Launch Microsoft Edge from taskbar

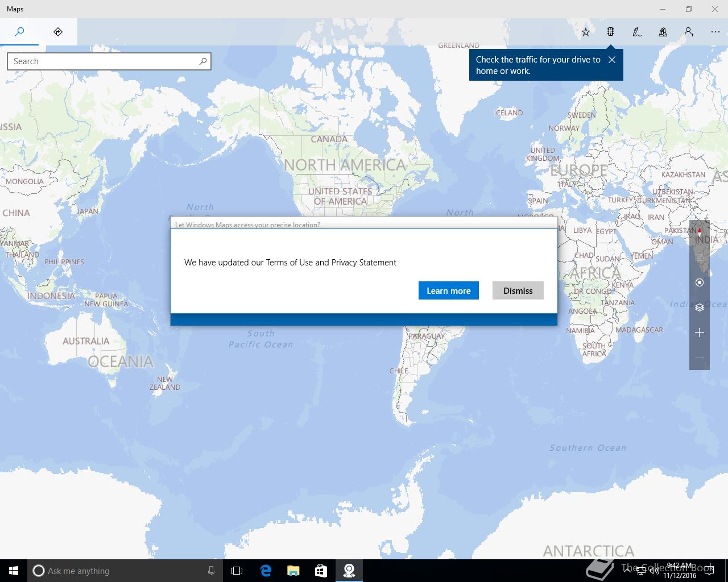coord(266,571)
